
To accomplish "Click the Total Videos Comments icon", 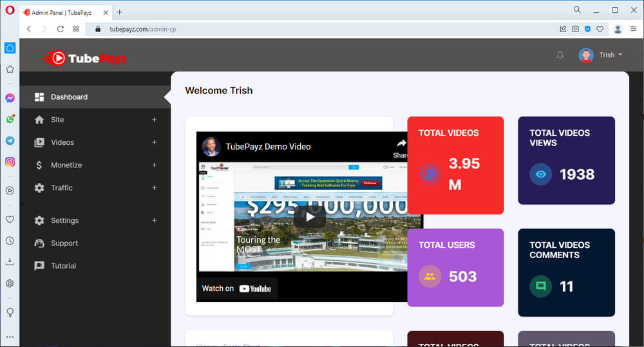I will point(541,286).
